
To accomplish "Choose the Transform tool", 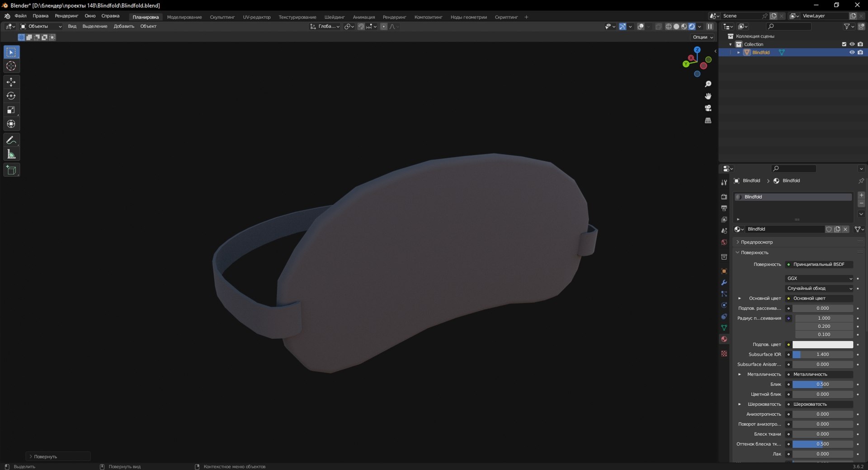I will (11, 124).
